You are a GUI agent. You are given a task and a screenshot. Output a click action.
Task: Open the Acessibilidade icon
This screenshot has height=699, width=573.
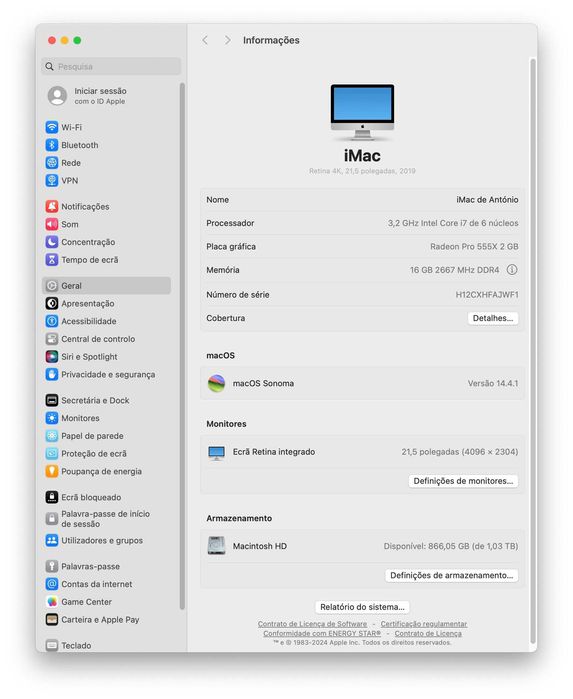52,321
